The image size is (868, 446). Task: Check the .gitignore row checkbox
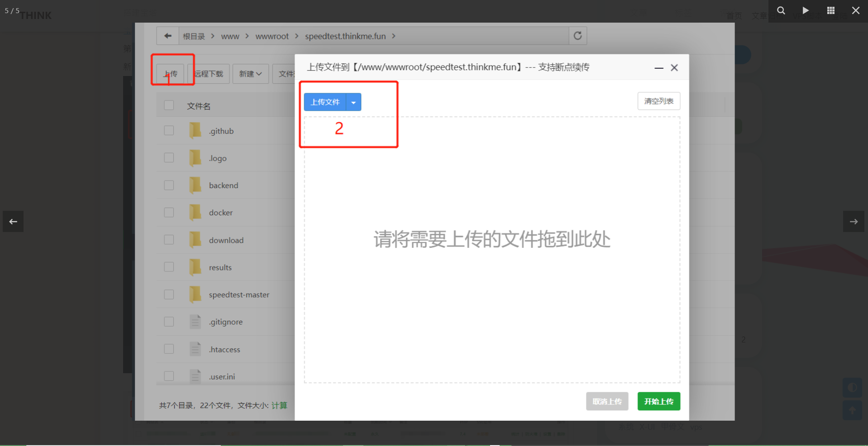pyautogui.click(x=169, y=322)
